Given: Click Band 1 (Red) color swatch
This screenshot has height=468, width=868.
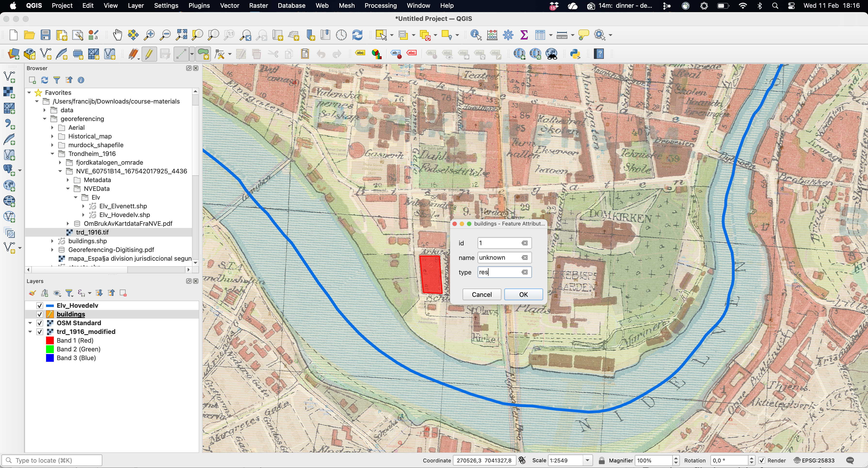Looking at the screenshot, I should coord(50,340).
